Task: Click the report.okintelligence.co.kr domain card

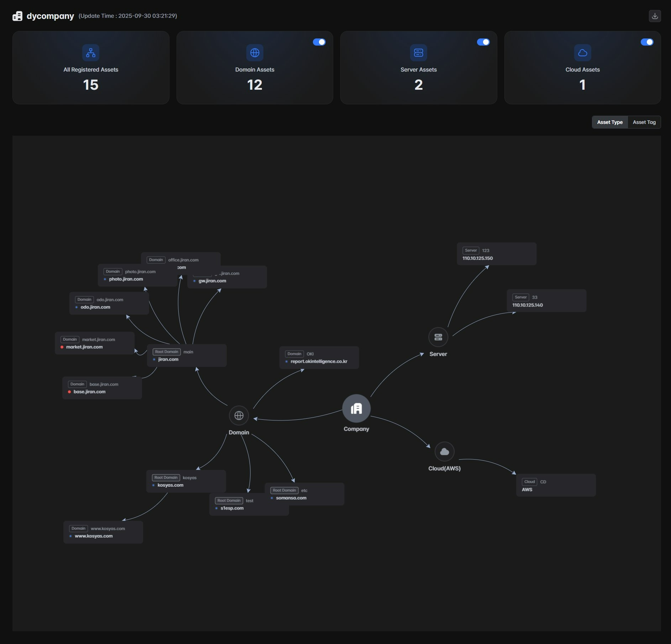Action: pyautogui.click(x=319, y=358)
